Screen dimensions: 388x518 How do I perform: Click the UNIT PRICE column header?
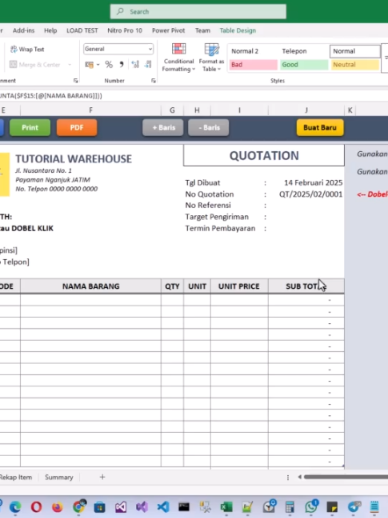[239, 286]
